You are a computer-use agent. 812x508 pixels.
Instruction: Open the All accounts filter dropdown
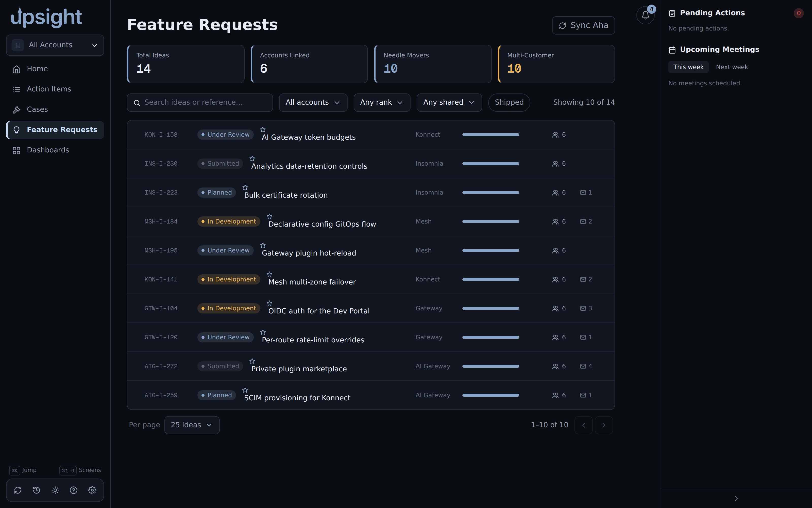point(313,102)
